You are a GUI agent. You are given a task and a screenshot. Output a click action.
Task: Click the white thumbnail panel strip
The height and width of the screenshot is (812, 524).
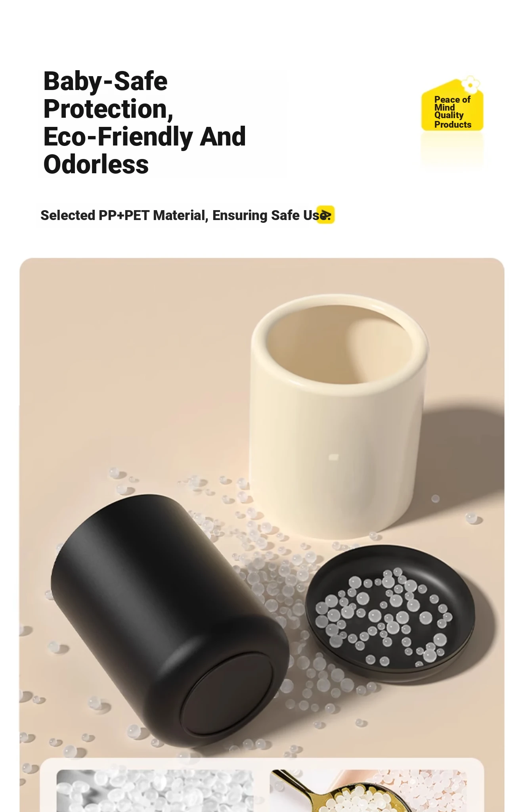click(x=262, y=785)
